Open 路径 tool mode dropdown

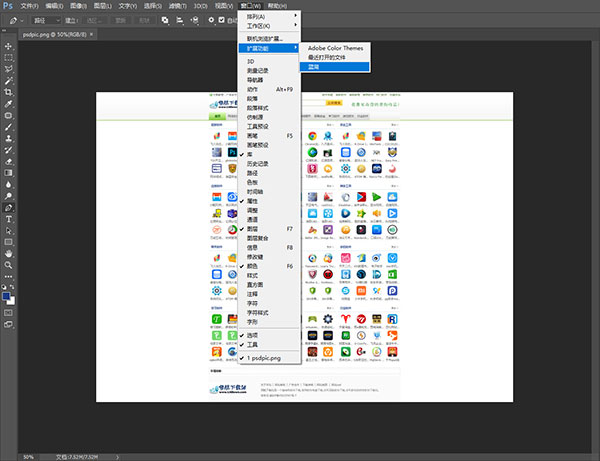(47, 21)
